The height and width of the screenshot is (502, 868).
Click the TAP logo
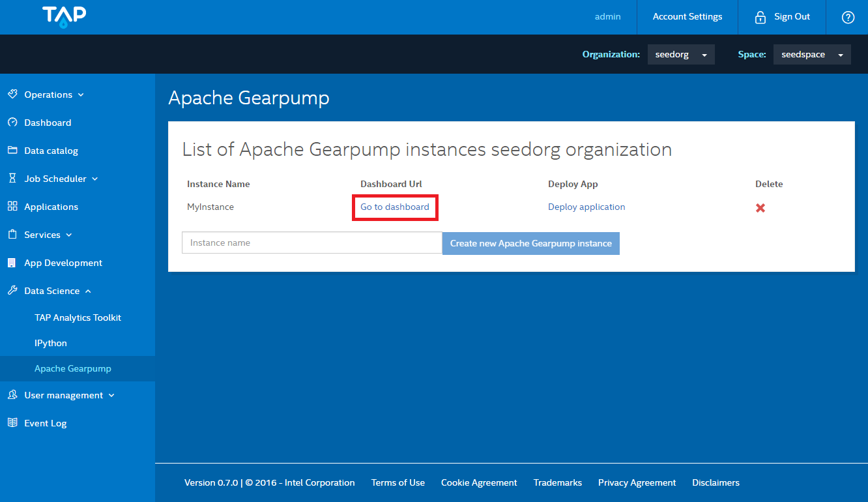coord(65,17)
